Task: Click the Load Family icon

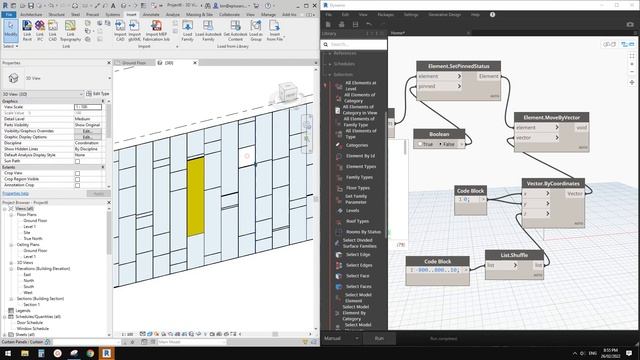Action: (x=187, y=31)
